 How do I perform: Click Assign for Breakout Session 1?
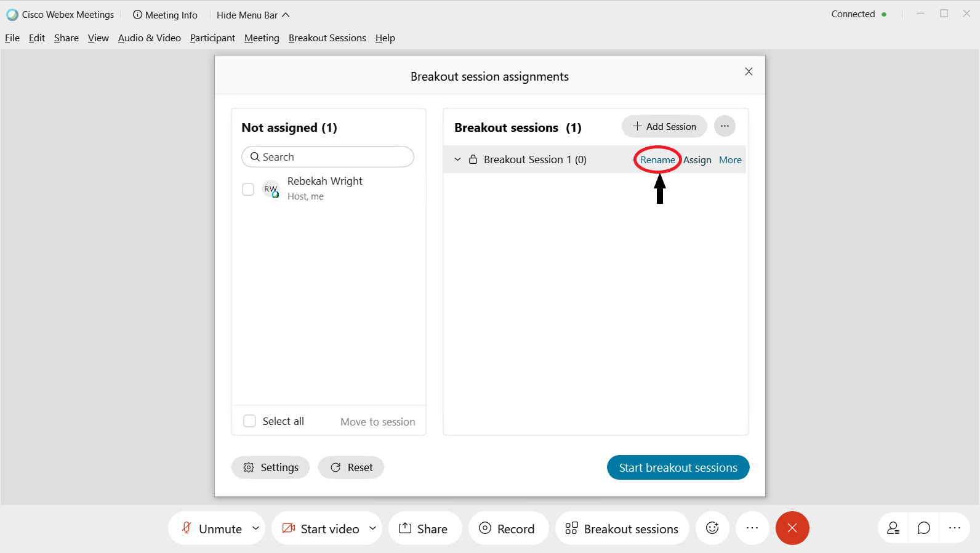click(697, 160)
